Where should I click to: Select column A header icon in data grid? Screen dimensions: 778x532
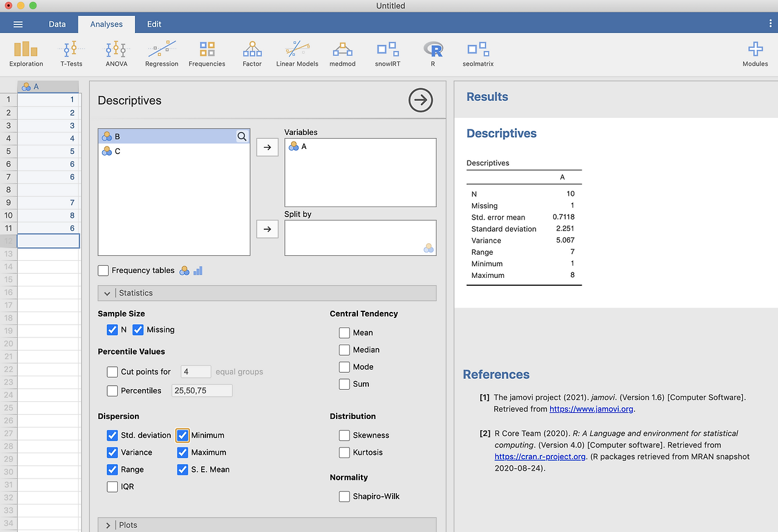(26, 87)
